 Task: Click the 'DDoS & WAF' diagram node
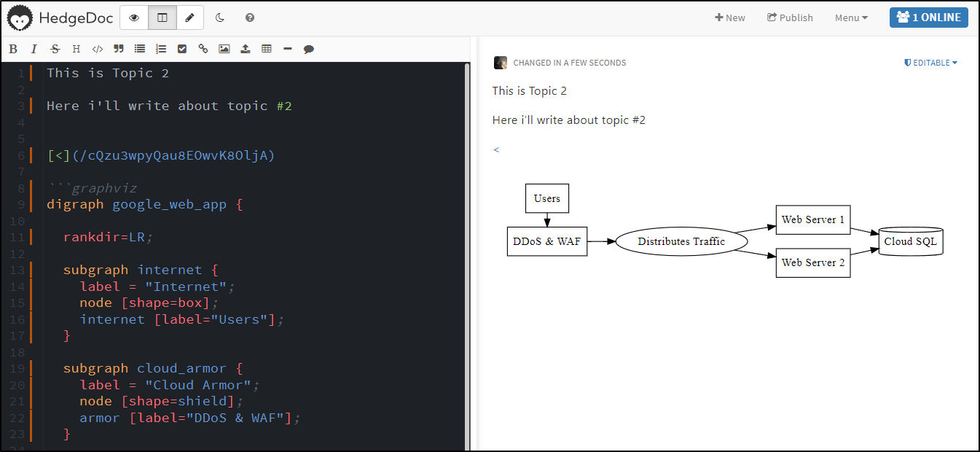click(547, 241)
